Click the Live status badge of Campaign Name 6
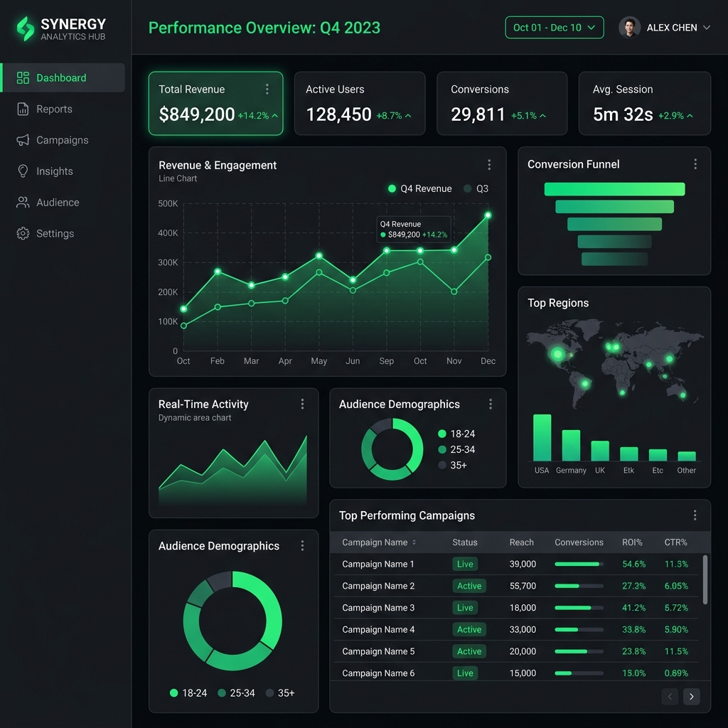728x728 pixels. tap(465, 673)
